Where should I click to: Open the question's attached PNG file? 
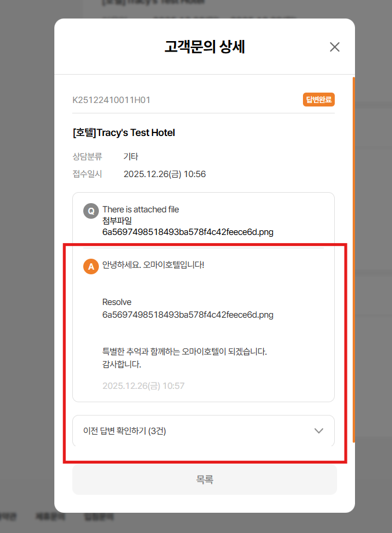pyautogui.click(x=188, y=232)
